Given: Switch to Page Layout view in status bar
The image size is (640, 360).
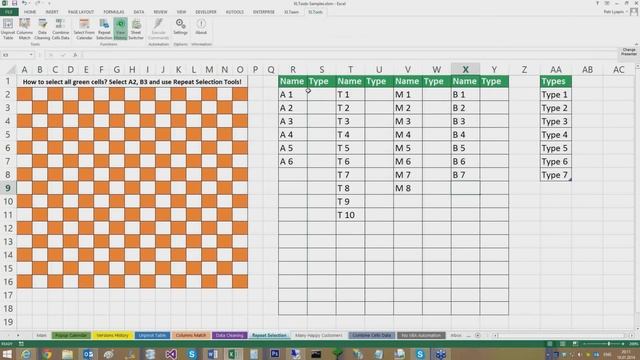Looking at the screenshot, I should pyautogui.click(x=562, y=344).
